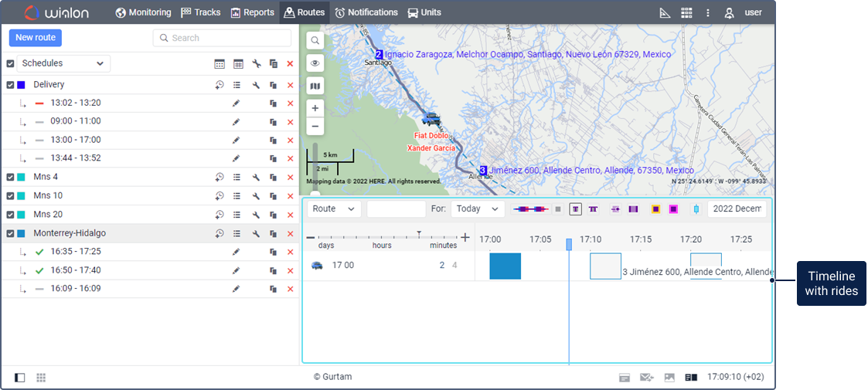Open properties wrench for Monterrey-Hidalgo route
Image resolution: width=868 pixels, height=390 pixels.
pyautogui.click(x=256, y=233)
